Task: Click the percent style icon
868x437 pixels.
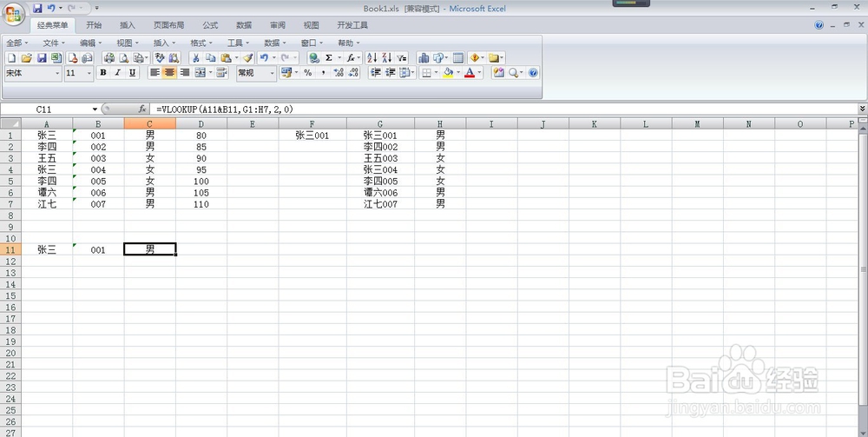Action: coord(308,73)
